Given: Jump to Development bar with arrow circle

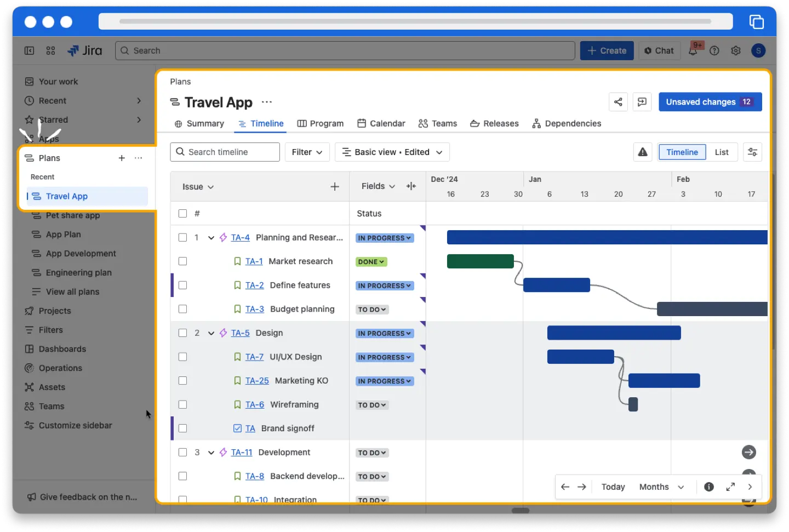Looking at the screenshot, I should coord(749,452).
